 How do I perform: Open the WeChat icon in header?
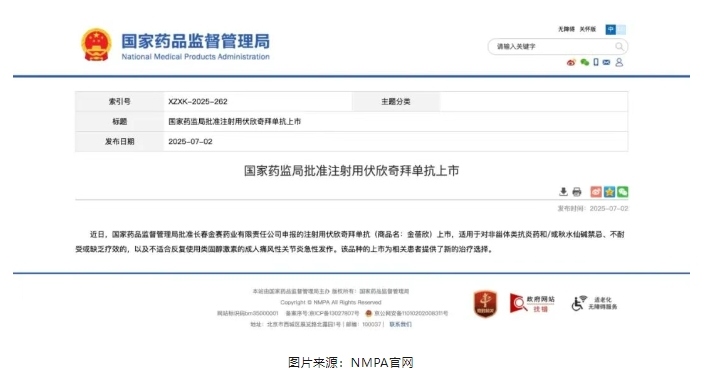(x=585, y=62)
